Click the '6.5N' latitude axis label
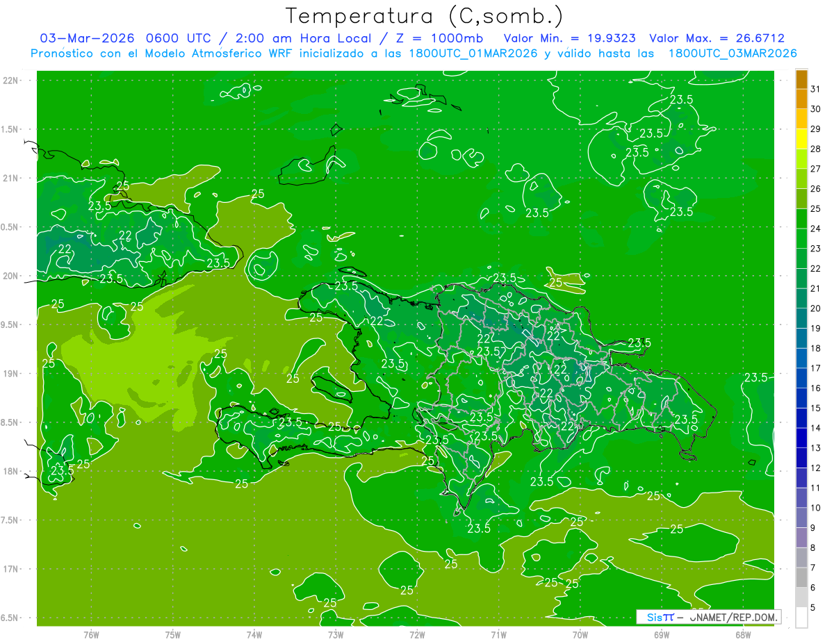The width and height of the screenshot is (834, 644). tap(10, 618)
